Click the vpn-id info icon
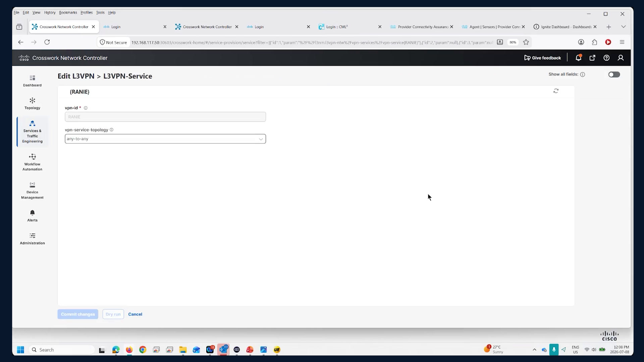Image resolution: width=644 pixels, height=362 pixels. click(86, 108)
